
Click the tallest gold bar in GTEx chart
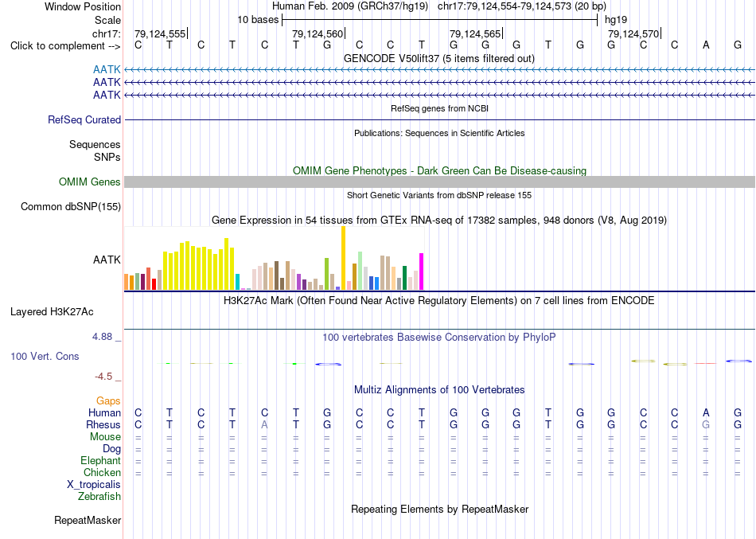(343, 258)
